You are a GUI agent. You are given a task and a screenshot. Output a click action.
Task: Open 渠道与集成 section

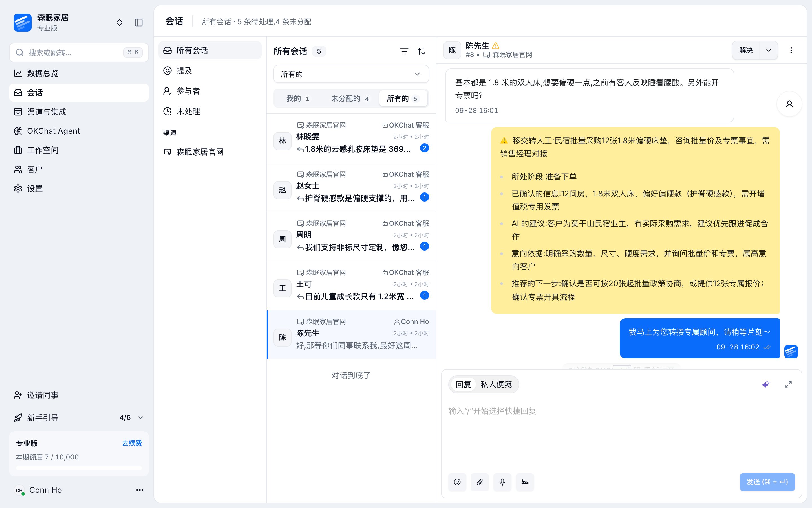[x=79, y=111]
